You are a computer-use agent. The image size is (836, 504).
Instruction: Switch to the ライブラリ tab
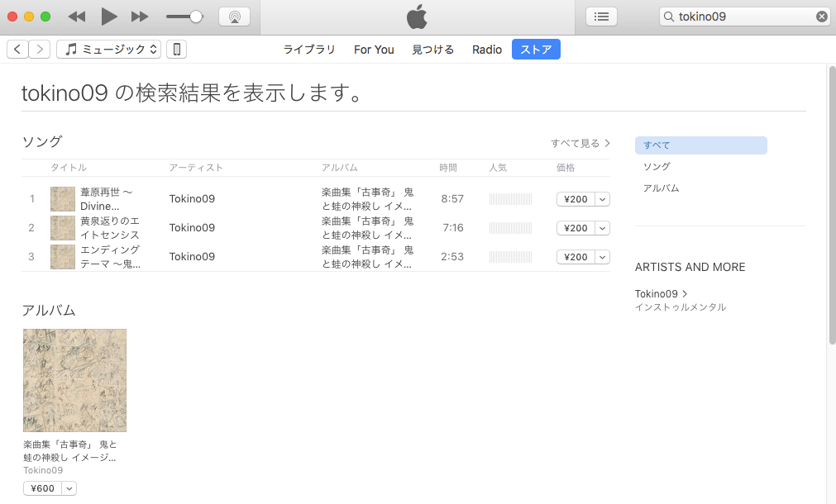[x=309, y=50]
